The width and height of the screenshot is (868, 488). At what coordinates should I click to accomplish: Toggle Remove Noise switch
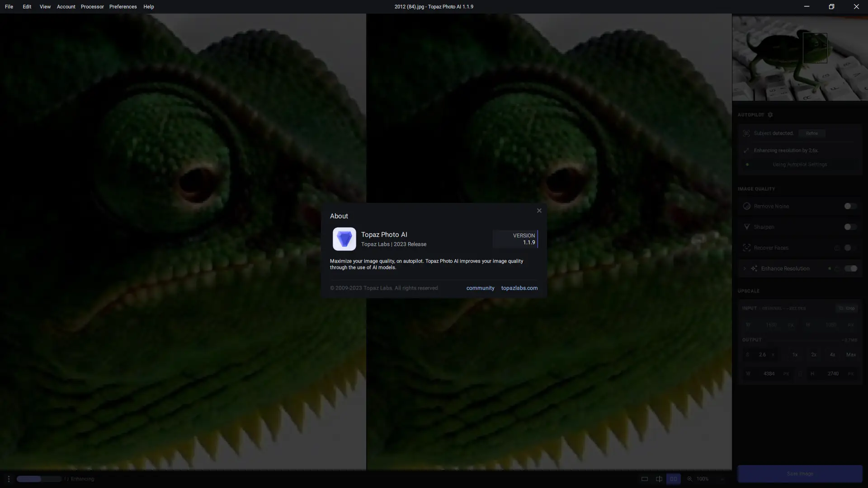click(x=850, y=206)
